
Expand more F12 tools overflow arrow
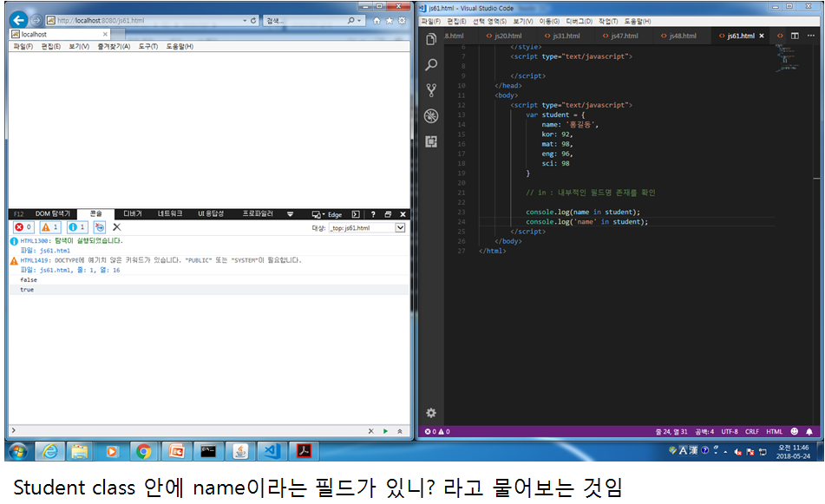point(290,214)
